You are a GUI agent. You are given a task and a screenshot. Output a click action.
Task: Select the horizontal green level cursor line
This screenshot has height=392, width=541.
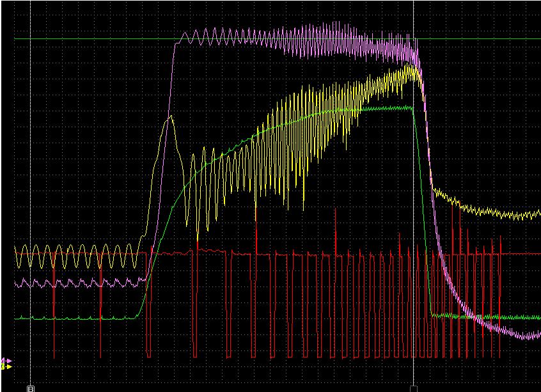(278, 39)
